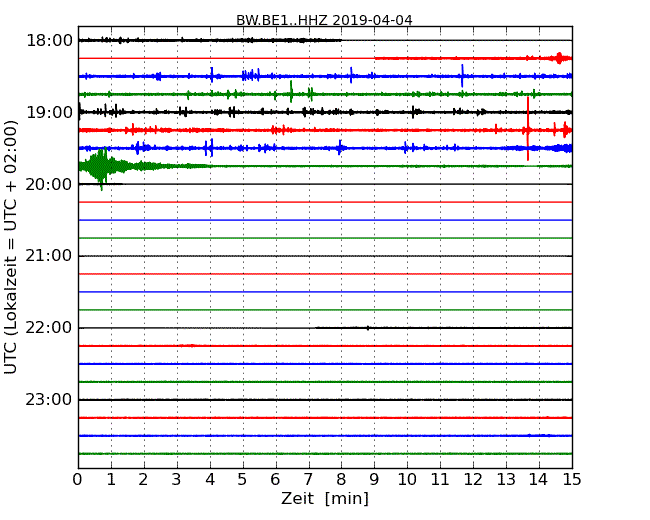Click the 23:00 time label
Screen dimensions: 650x520
(x=49, y=399)
